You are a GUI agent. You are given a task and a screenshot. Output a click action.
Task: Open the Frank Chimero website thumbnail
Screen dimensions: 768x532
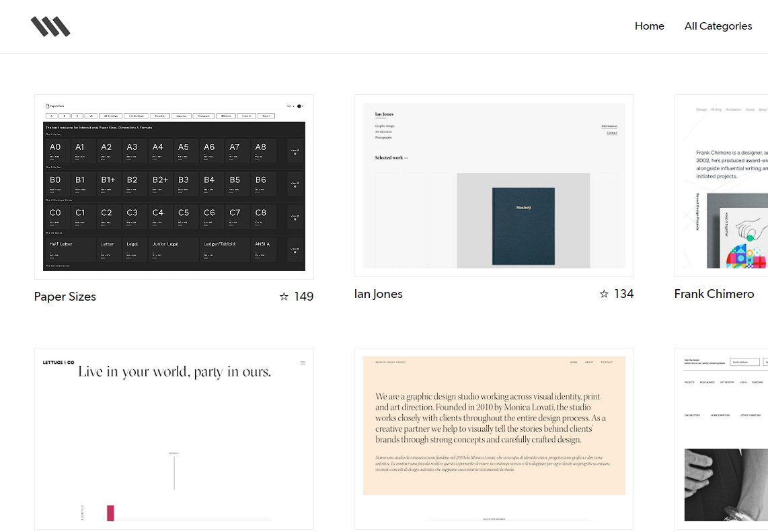point(721,186)
